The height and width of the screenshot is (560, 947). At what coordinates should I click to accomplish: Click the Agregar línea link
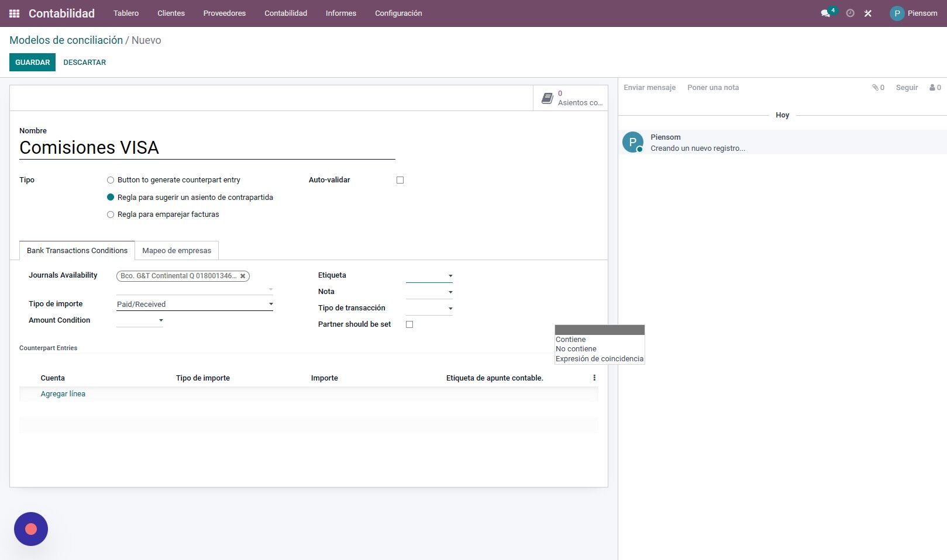[63, 394]
